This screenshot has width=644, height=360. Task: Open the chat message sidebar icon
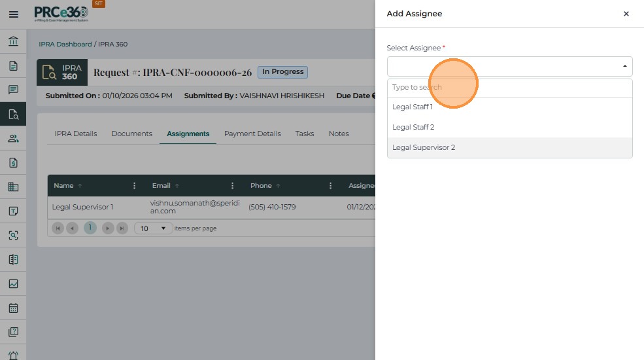point(13,90)
